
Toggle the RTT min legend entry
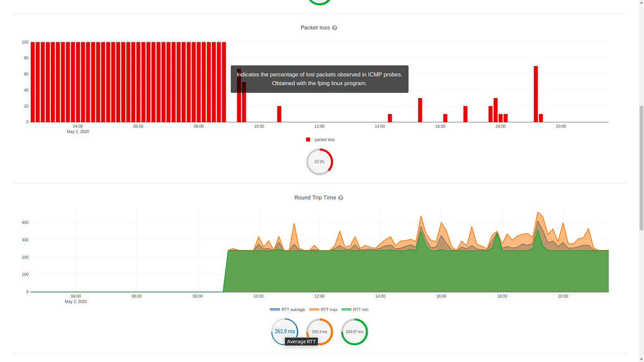point(355,309)
